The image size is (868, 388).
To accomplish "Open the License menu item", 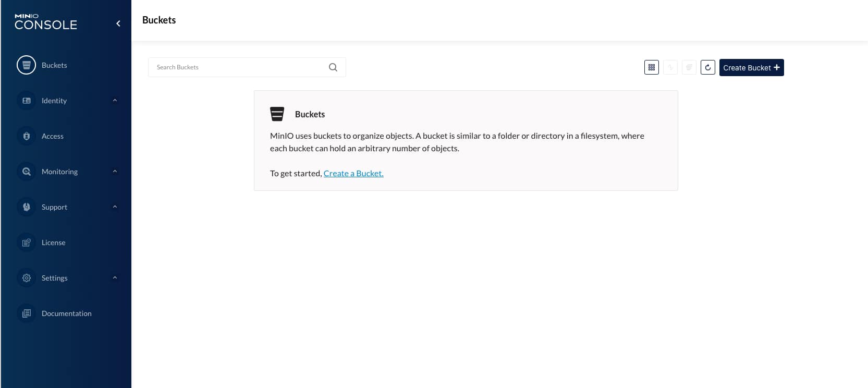I will pyautogui.click(x=54, y=242).
